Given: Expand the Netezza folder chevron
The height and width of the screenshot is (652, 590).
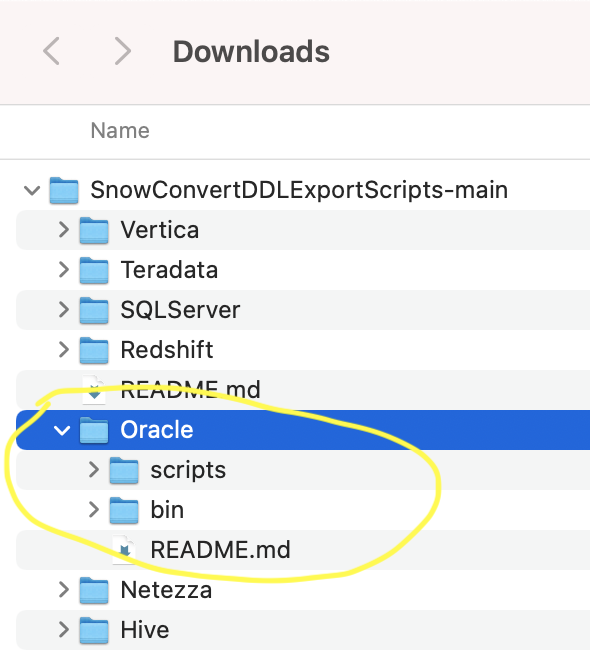Looking at the screenshot, I should coord(64,589).
